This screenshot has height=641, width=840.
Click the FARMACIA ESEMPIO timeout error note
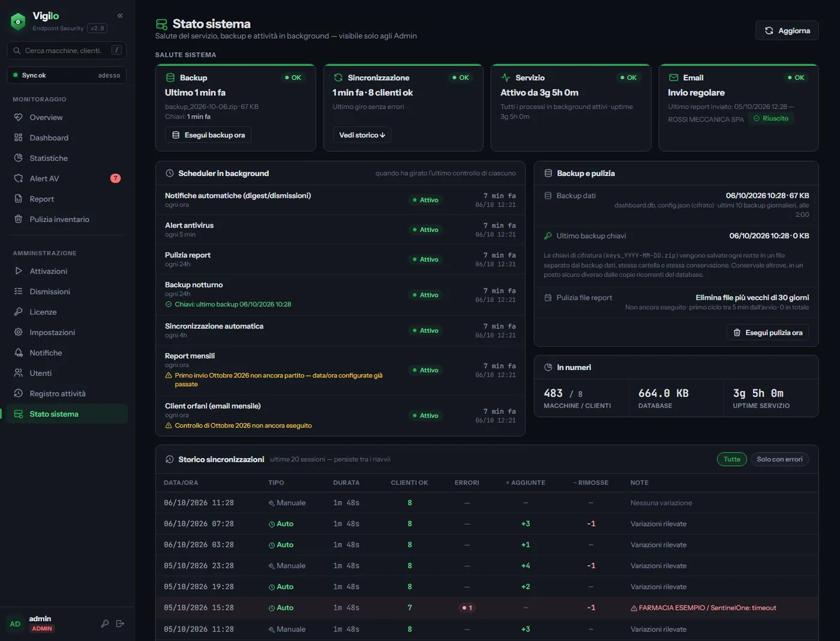pyautogui.click(x=703, y=608)
